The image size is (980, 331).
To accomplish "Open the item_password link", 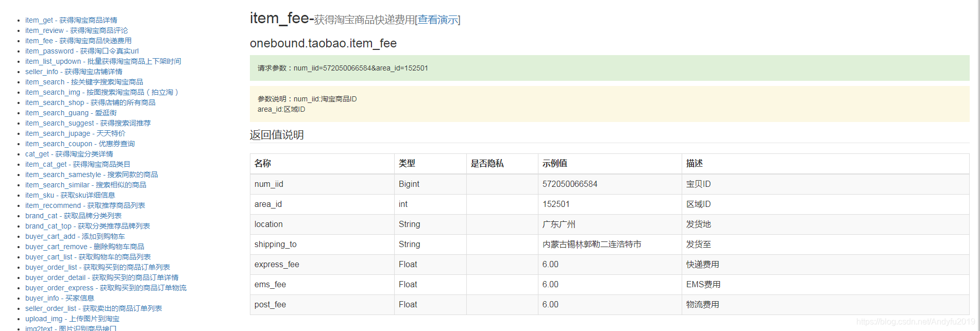I will click(x=82, y=51).
